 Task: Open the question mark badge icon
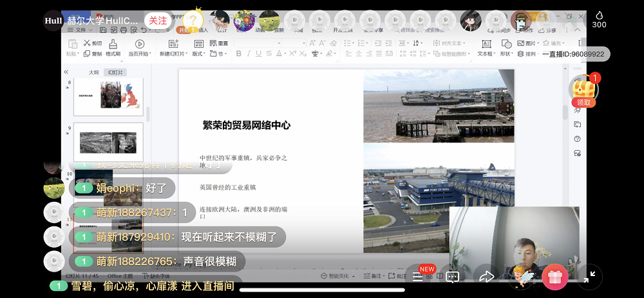(x=193, y=20)
